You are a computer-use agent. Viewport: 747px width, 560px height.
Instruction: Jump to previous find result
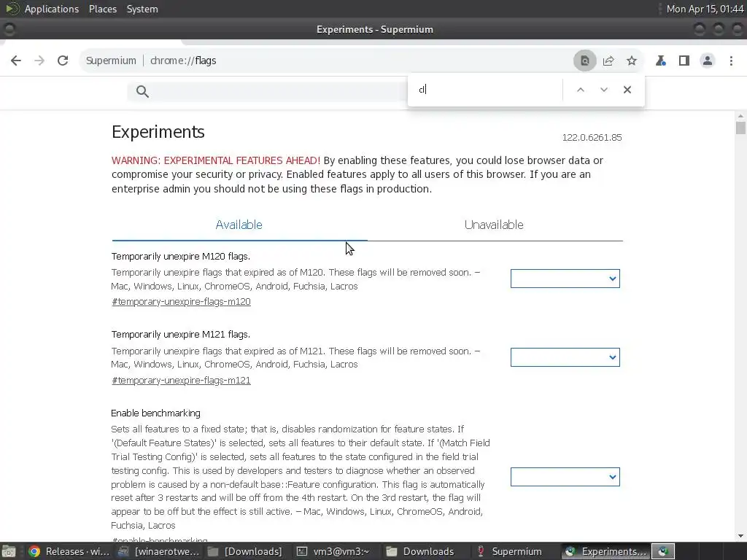click(580, 90)
